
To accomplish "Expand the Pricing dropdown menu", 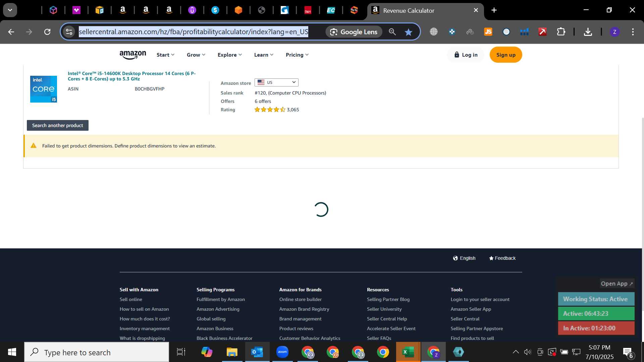I will [x=297, y=55].
